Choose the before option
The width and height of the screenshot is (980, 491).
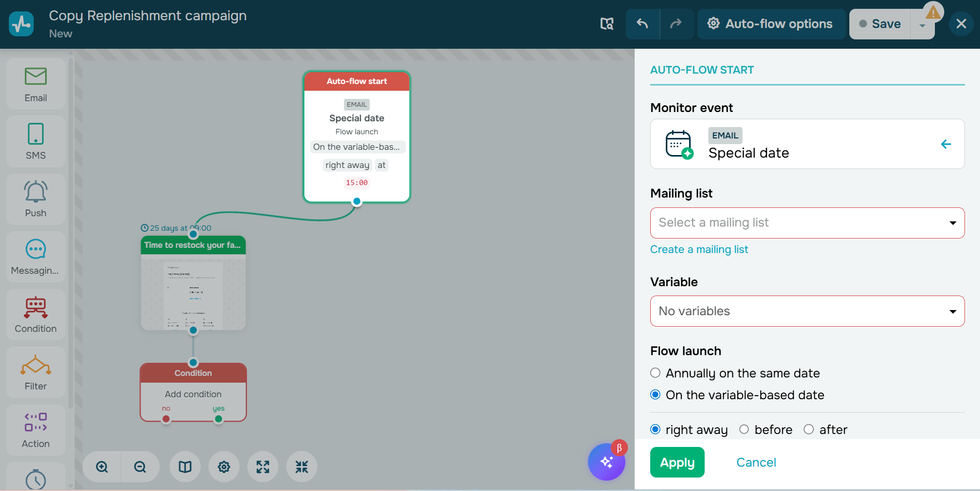pos(744,429)
